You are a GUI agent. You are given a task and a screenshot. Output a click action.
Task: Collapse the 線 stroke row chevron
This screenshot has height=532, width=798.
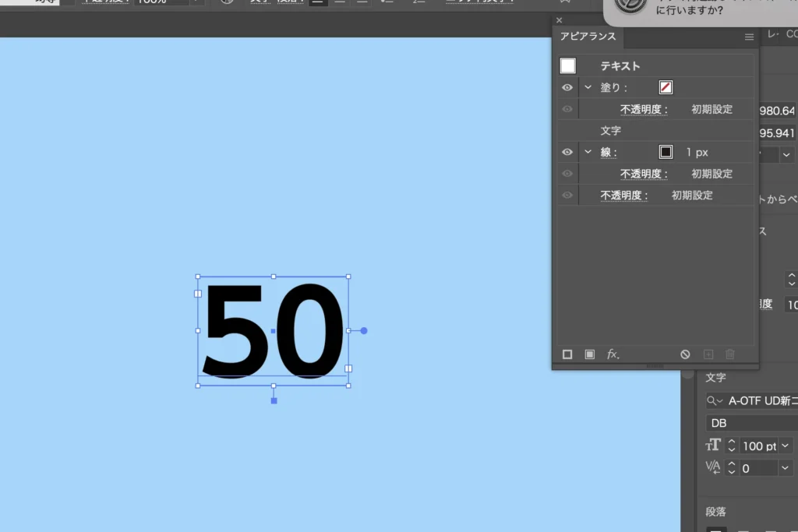click(x=588, y=152)
